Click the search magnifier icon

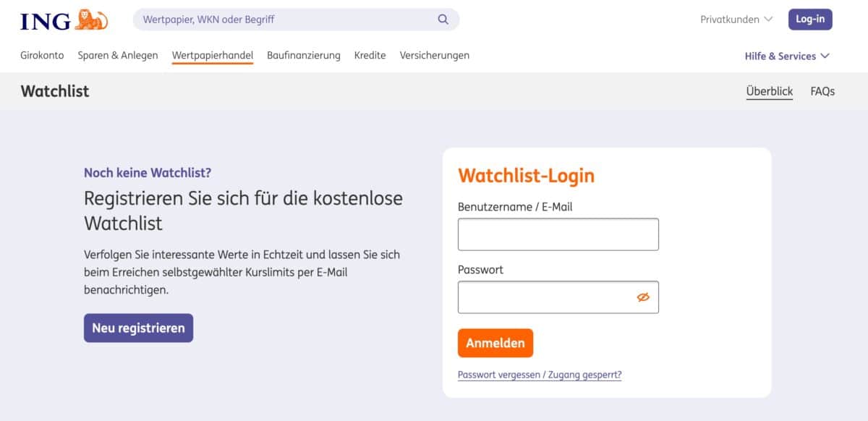coord(443,20)
